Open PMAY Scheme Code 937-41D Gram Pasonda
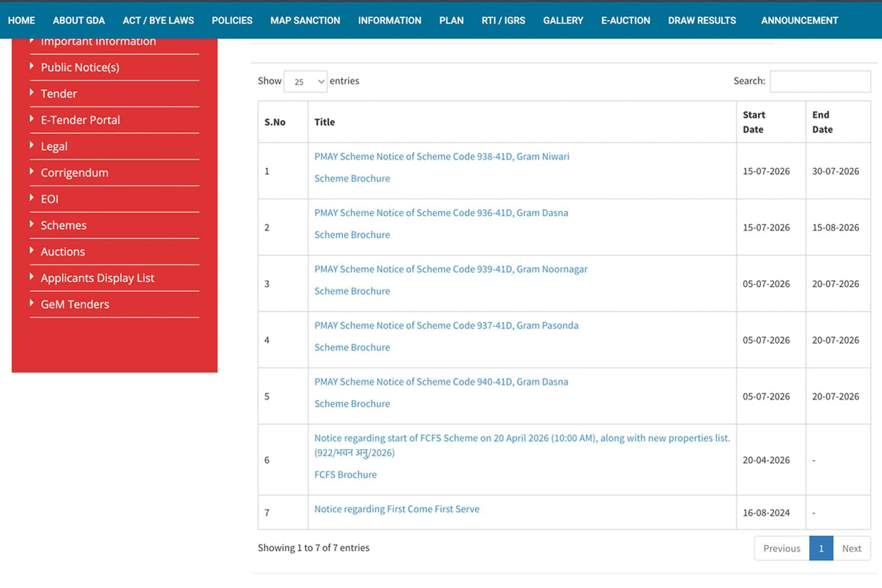Viewport: 882px width, 588px height. pyautogui.click(x=446, y=326)
